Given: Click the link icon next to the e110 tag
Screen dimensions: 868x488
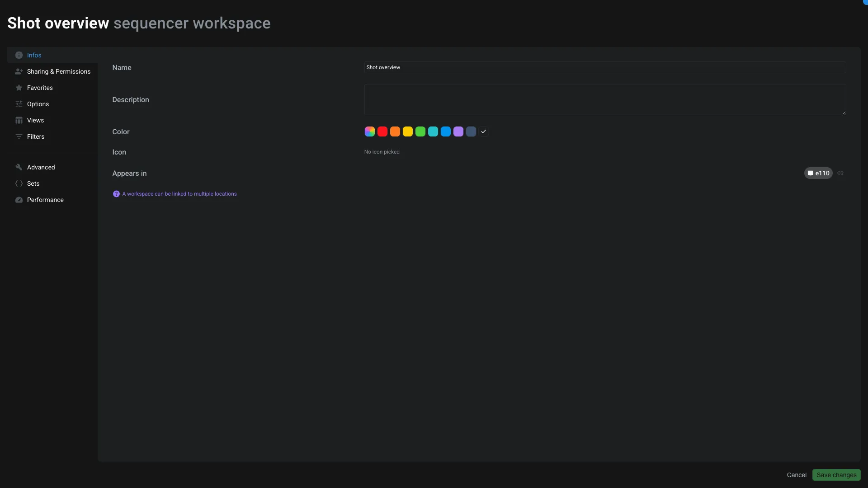Looking at the screenshot, I should (841, 173).
